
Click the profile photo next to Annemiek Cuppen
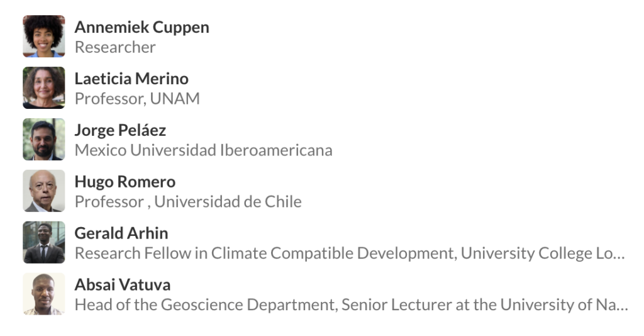click(x=44, y=36)
